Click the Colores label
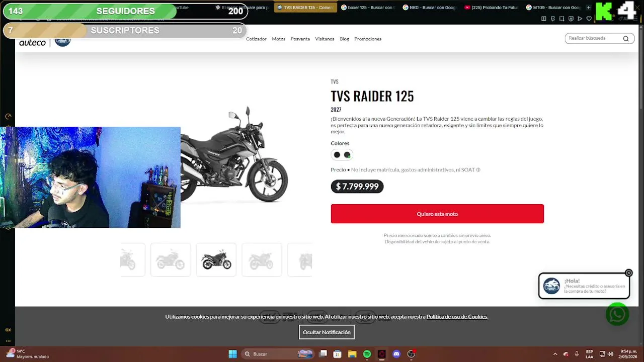This screenshot has height=362, width=644. pos(340,143)
